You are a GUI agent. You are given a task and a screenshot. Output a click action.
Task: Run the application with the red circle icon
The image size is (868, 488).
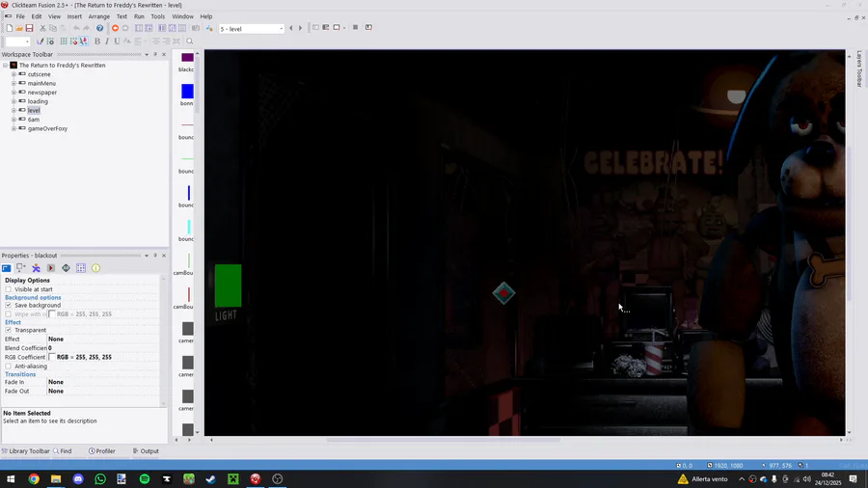115,28
